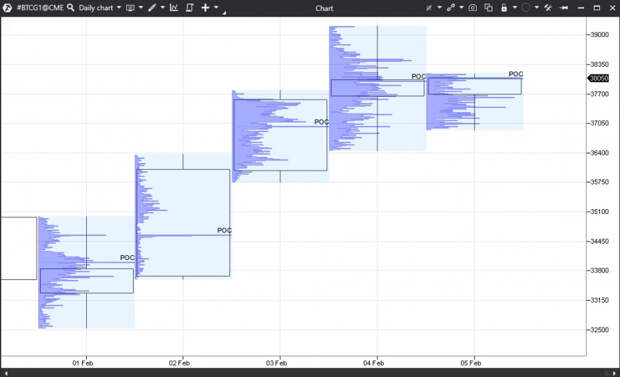The image size is (620, 377).
Task: Expand the link chain dropdown arrow
Action: 461,8
